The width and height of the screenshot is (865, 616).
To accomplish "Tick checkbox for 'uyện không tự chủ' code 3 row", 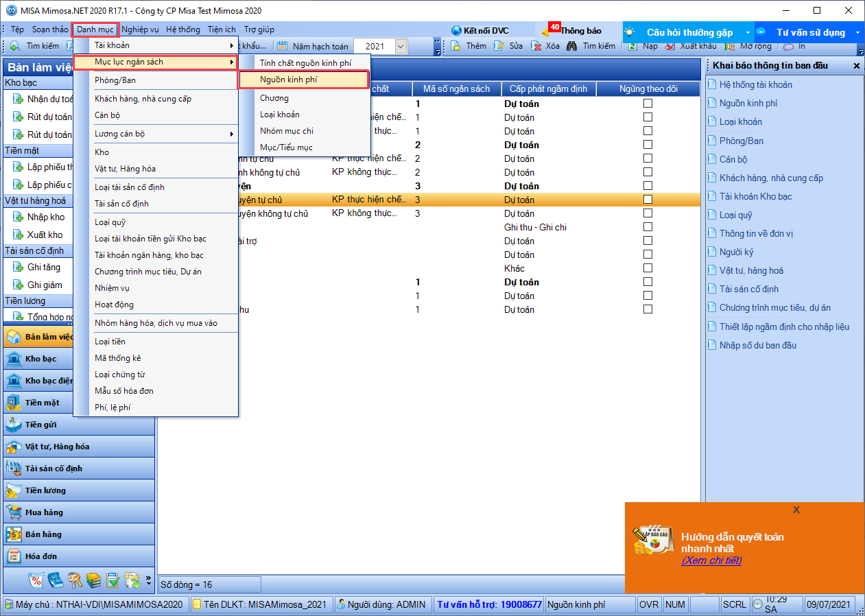I will click(x=648, y=213).
